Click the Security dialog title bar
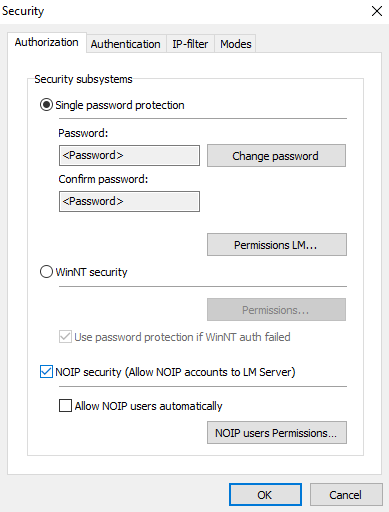 coord(183,11)
